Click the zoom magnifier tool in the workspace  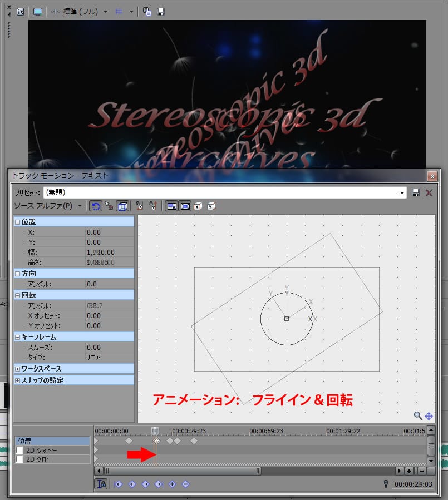(418, 415)
